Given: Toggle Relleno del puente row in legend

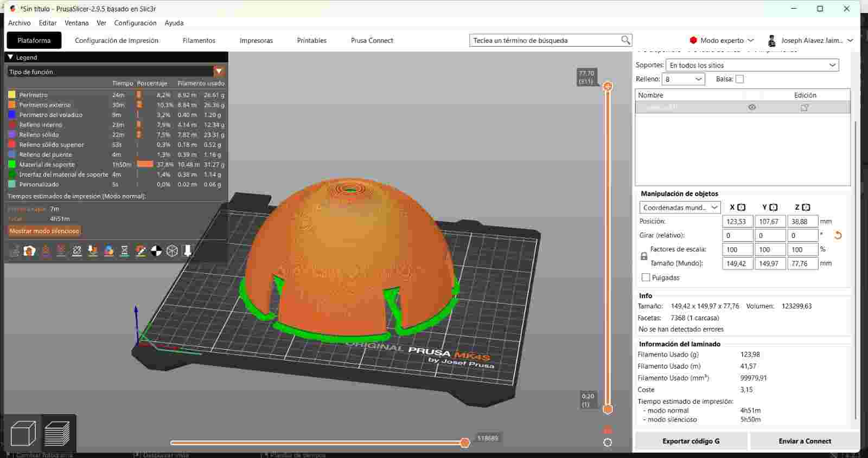Looking at the screenshot, I should tap(116, 154).
